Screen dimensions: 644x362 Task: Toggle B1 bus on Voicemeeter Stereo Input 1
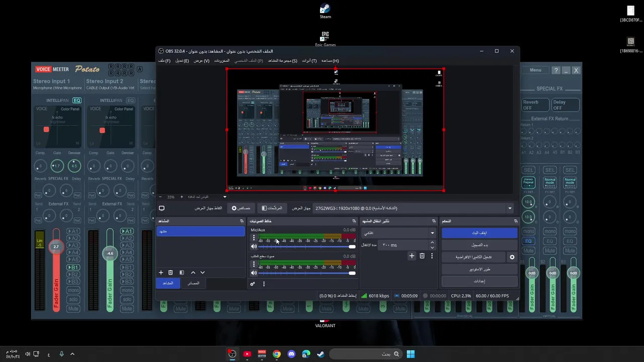73,267
